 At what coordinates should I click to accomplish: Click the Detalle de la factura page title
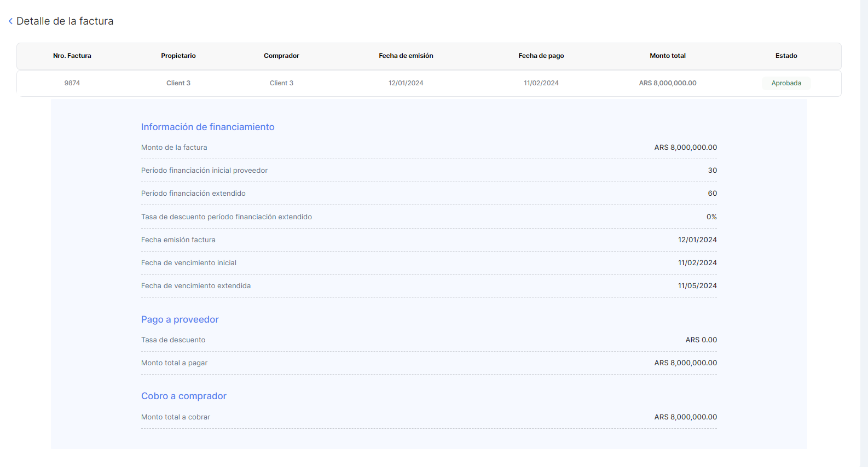pos(65,21)
